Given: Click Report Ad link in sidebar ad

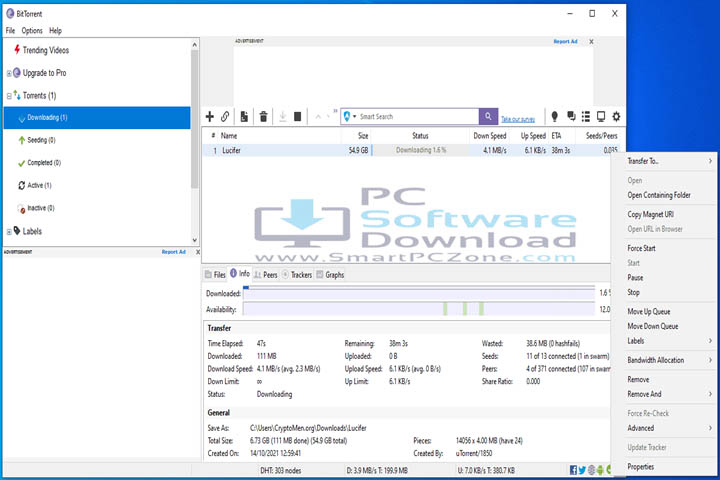Looking at the screenshot, I should point(174,252).
